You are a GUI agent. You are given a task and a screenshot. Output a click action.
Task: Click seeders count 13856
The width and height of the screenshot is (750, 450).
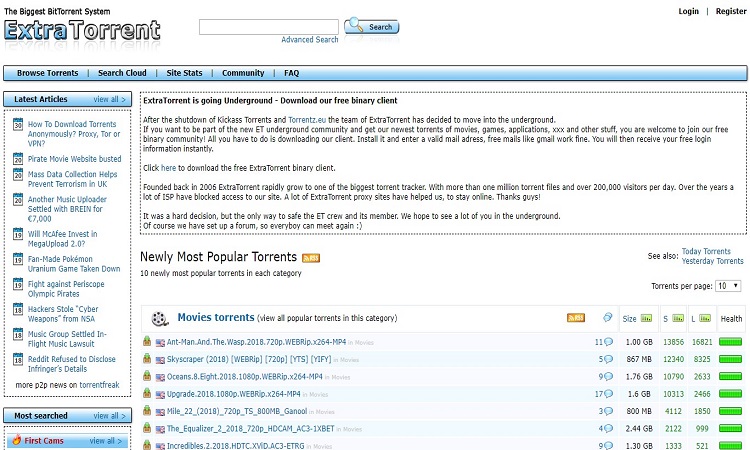pos(673,342)
